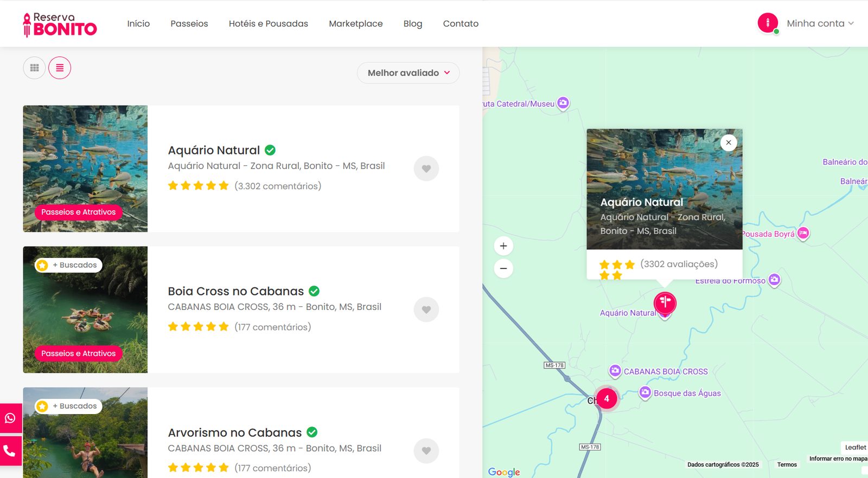This screenshot has width=868, height=478.
Task: Go to Início menu item
Action: tap(138, 23)
